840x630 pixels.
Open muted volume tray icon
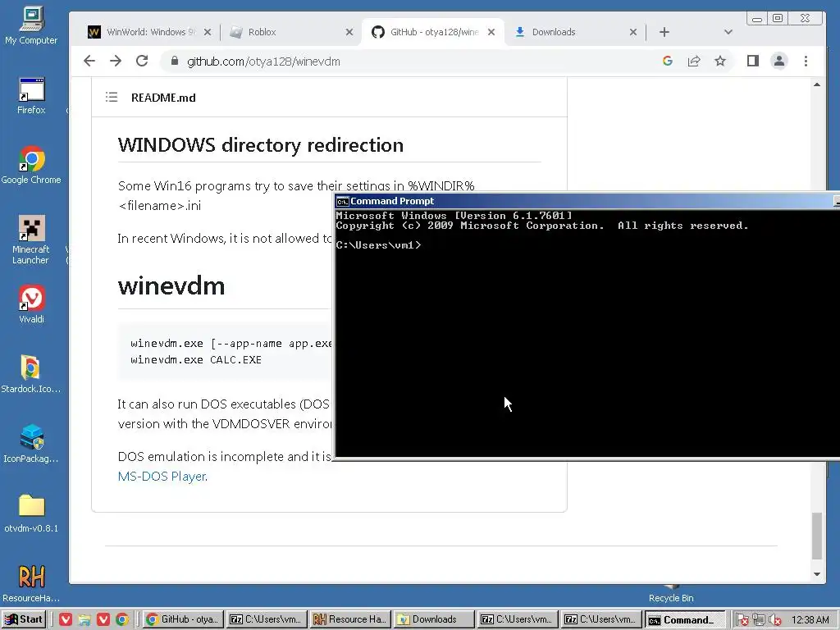click(774, 620)
